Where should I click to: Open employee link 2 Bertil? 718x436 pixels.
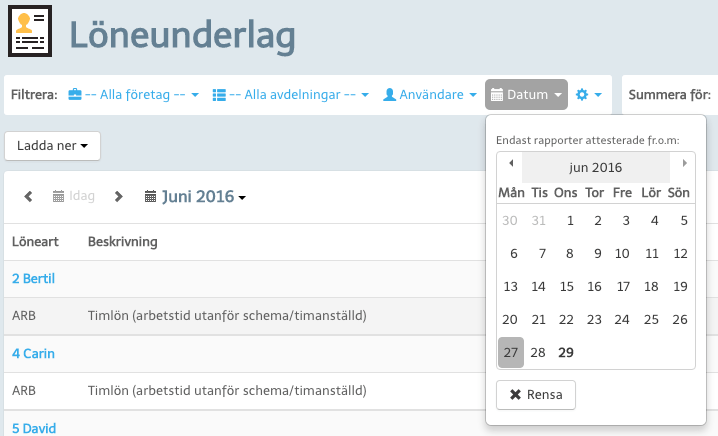point(33,279)
